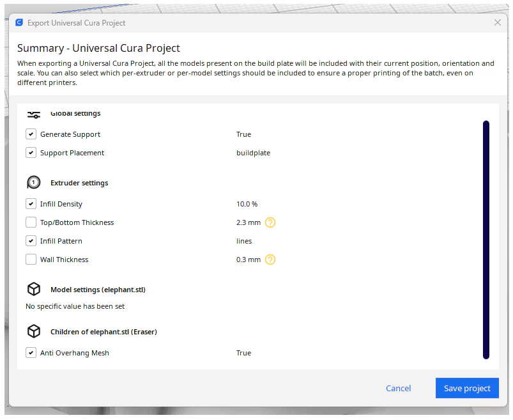The width and height of the screenshot is (513, 420).
Task: Click the help icon beside Wall Thickness
Action: point(270,260)
